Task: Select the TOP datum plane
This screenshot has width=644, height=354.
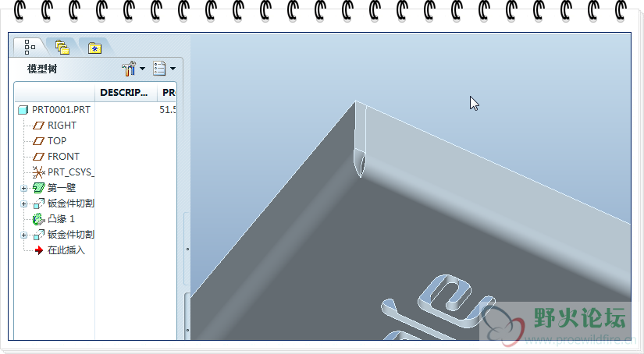Action: (x=57, y=140)
